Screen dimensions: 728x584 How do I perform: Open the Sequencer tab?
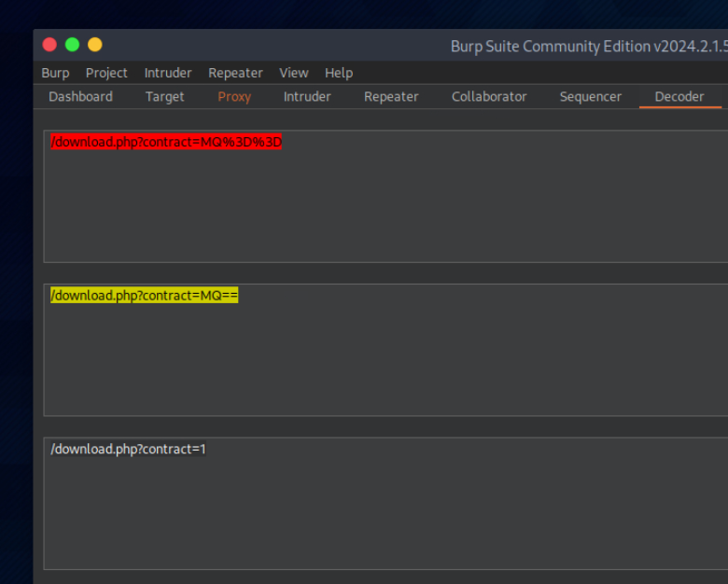pyautogui.click(x=591, y=97)
